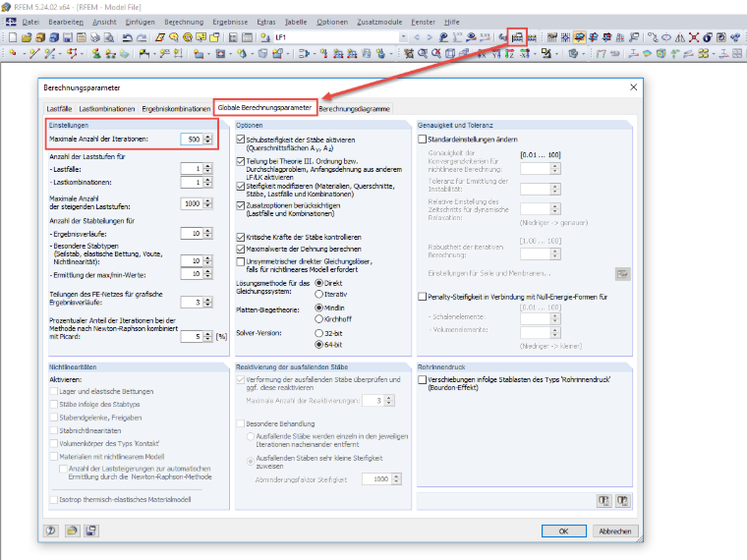Image resolution: width=747 pixels, height=560 pixels.
Task: Click the Save (floppy disk) icon
Action: [x=68, y=37]
